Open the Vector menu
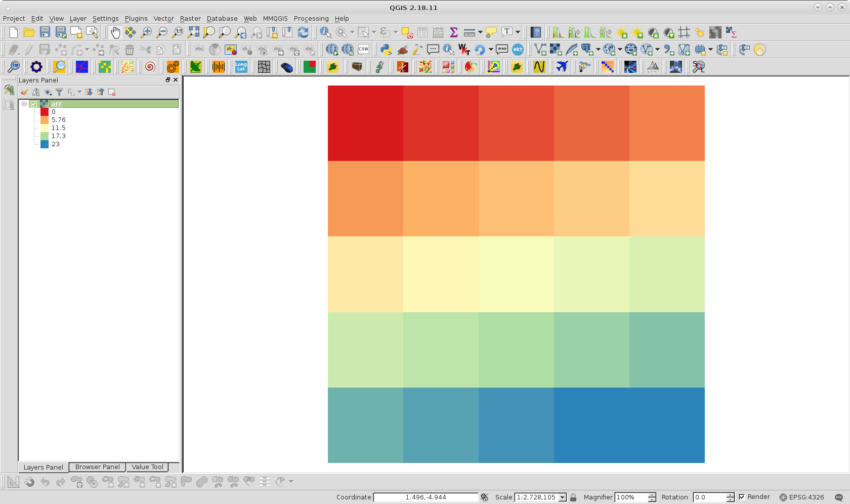850x504 pixels. pyautogui.click(x=163, y=19)
